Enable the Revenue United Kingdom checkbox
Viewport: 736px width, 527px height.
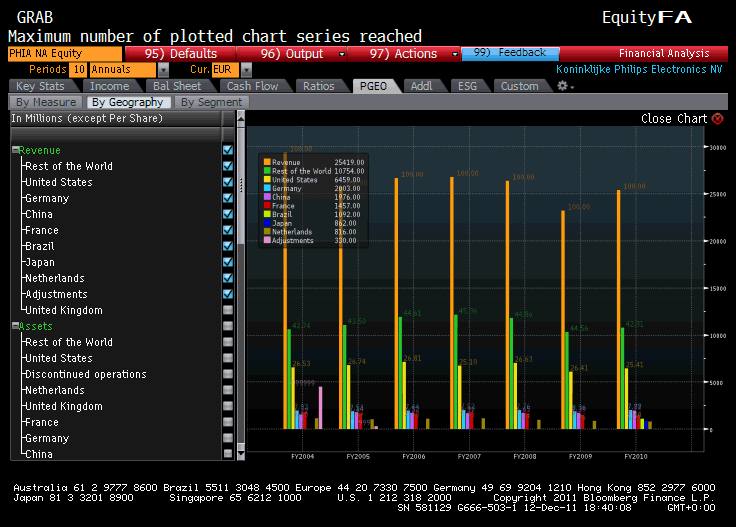[x=228, y=310]
